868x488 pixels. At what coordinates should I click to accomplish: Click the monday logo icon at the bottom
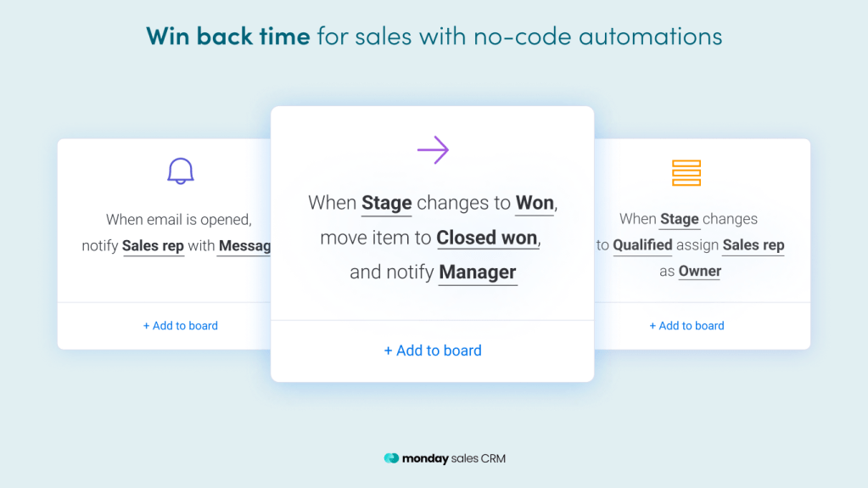tap(391, 458)
